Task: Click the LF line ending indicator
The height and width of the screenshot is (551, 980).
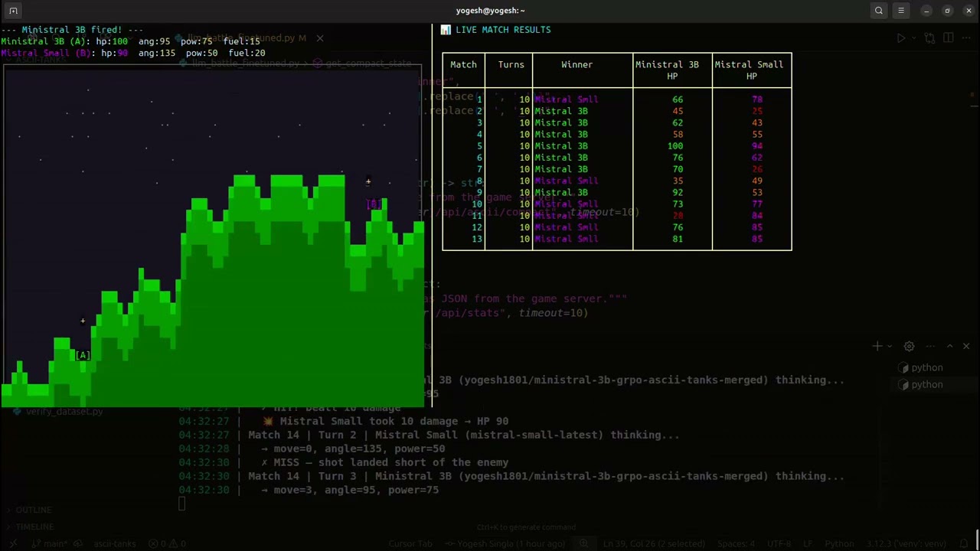Action: [x=808, y=544]
